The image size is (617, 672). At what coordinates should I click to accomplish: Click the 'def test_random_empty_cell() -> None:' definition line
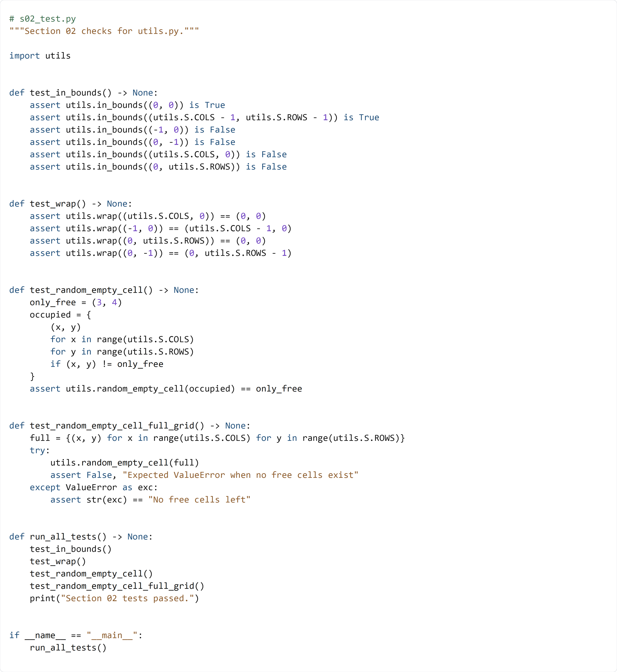pyautogui.click(x=104, y=291)
